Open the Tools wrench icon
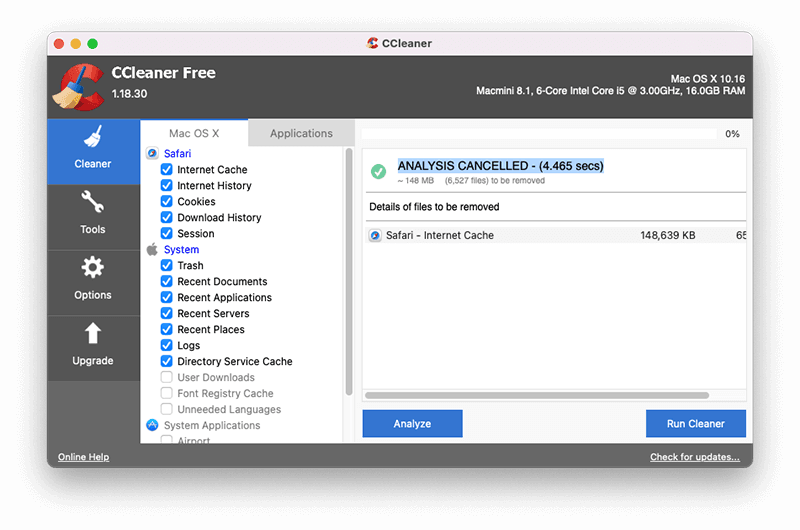Viewport: 800px width, 530px height. [92, 204]
